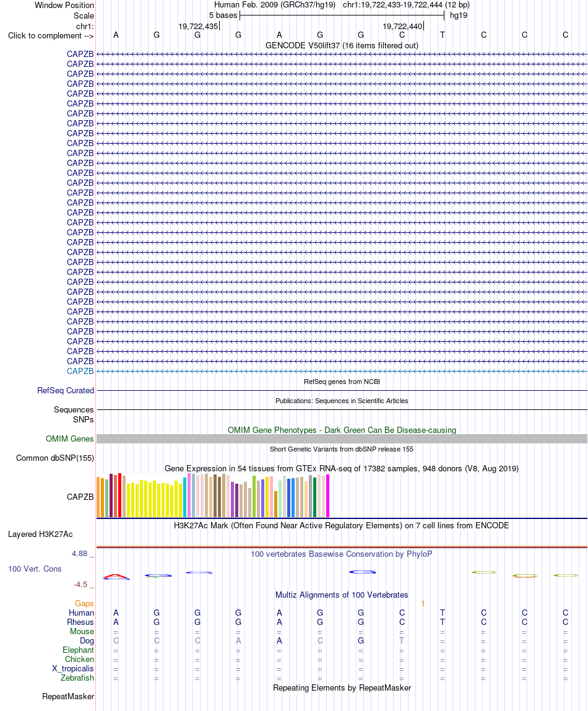
Task: Click 'Publications: Sequences in Scientific Articles' title
Action: 342,401
